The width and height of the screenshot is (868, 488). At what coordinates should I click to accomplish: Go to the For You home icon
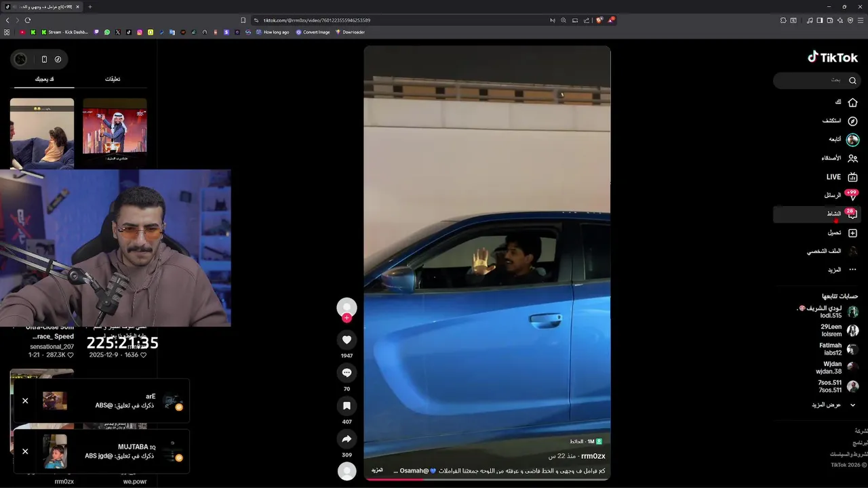click(x=852, y=102)
